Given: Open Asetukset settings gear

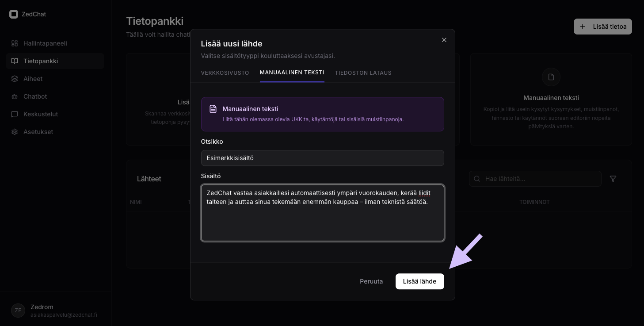Looking at the screenshot, I should tap(15, 132).
